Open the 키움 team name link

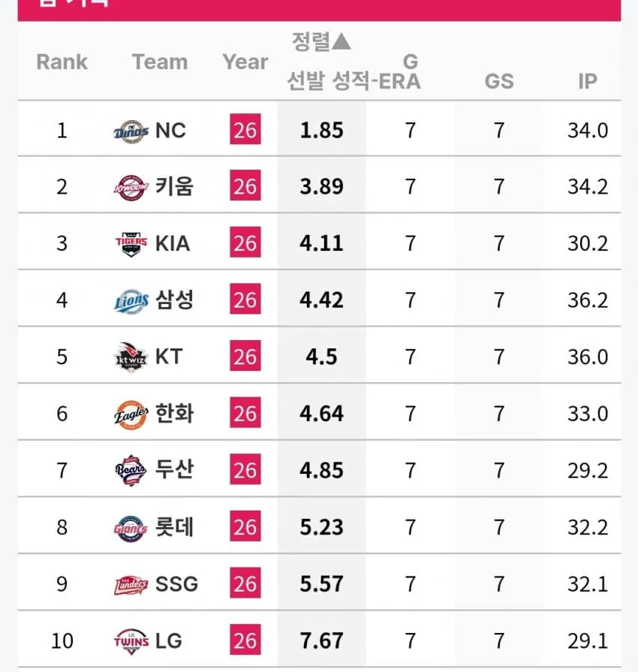point(174,187)
